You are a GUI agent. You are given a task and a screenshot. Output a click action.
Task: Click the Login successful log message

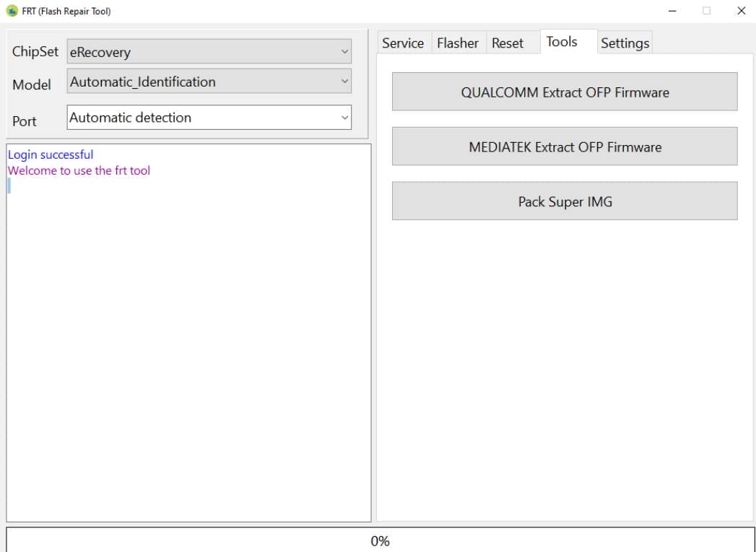[x=50, y=154]
